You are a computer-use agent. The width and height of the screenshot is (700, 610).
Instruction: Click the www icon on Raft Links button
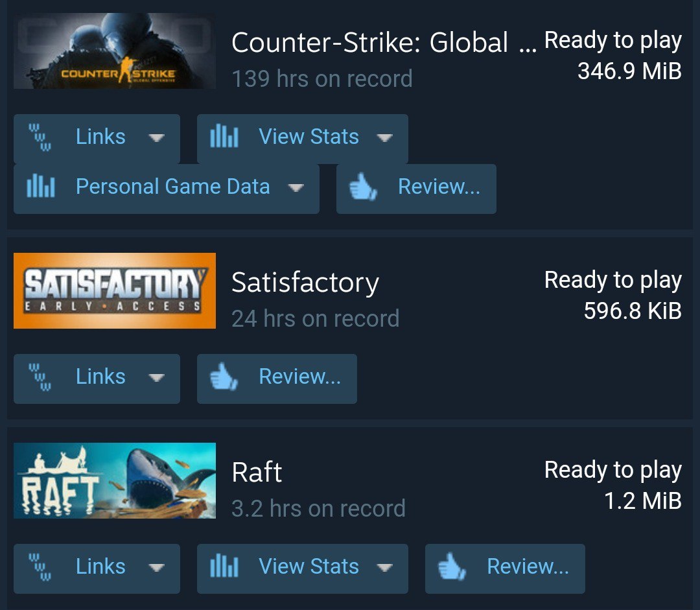click(40, 567)
